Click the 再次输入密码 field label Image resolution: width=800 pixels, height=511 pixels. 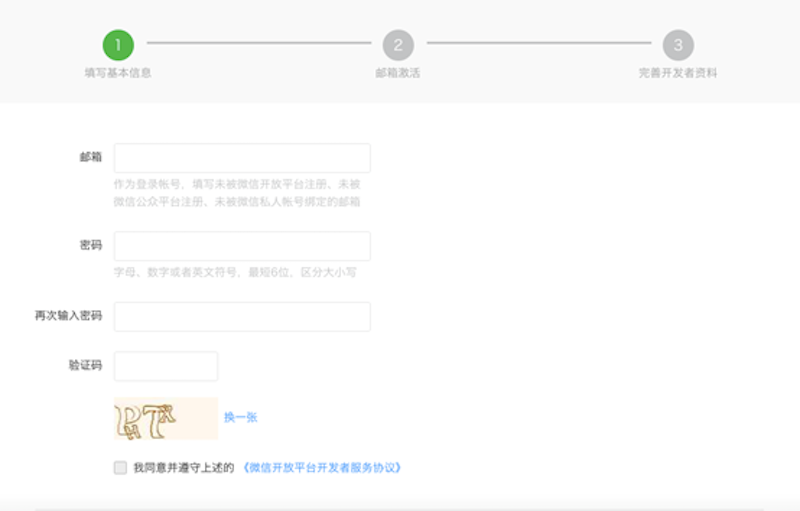point(68,316)
